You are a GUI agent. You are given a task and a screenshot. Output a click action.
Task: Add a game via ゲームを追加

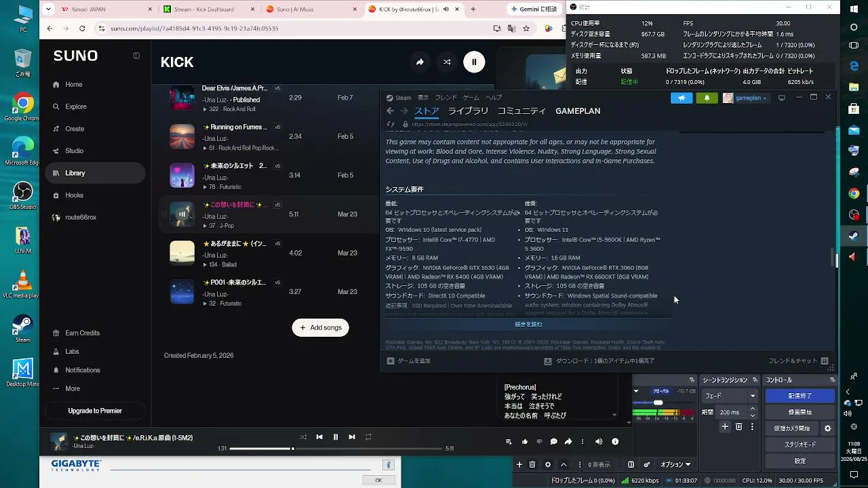click(409, 361)
